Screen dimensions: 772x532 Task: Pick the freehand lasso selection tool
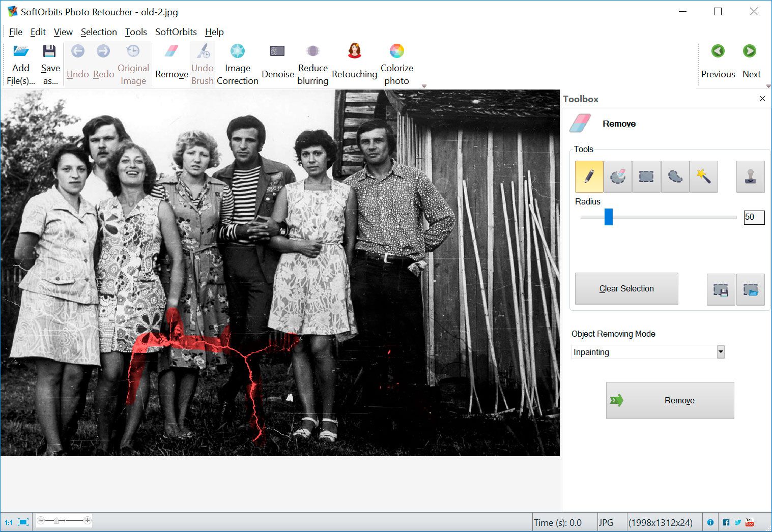tap(675, 176)
